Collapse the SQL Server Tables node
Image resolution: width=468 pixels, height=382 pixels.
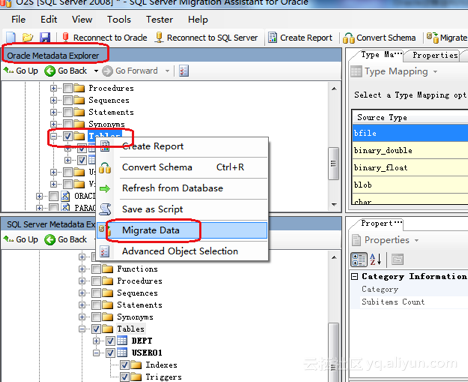(x=82, y=329)
